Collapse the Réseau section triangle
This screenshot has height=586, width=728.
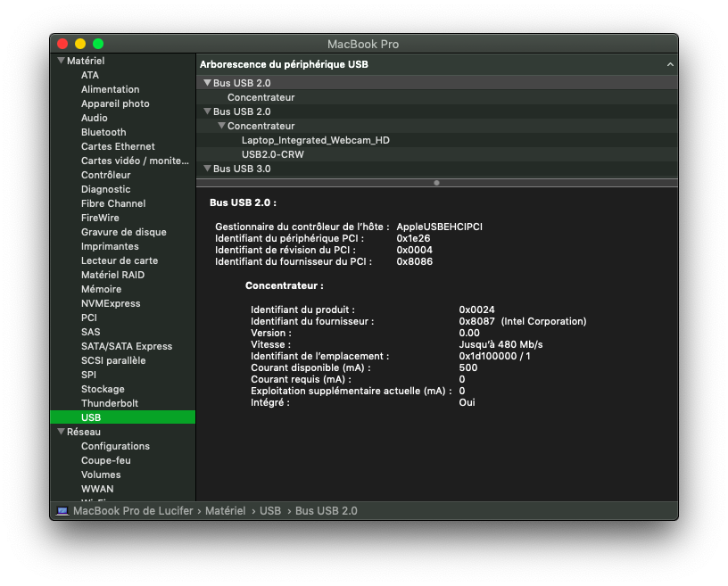pyautogui.click(x=61, y=432)
